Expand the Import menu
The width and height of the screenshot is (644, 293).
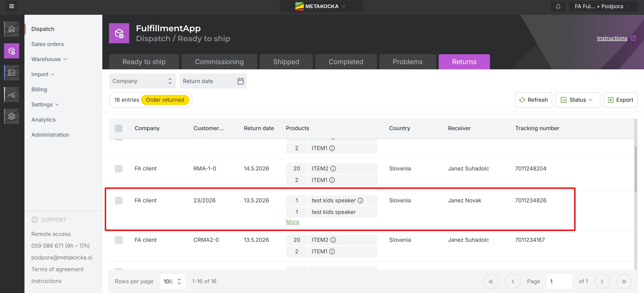point(43,74)
